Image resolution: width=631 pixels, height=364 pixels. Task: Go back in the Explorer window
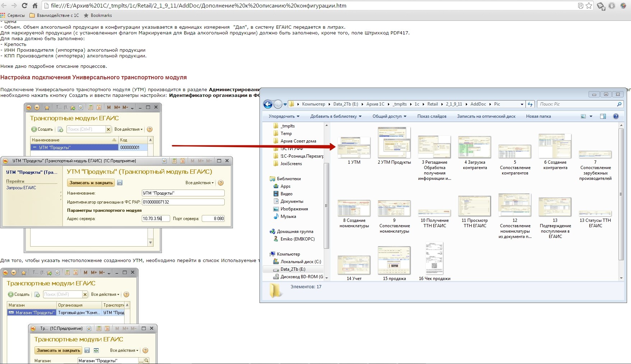pyautogui.click(x=268, y=104)
